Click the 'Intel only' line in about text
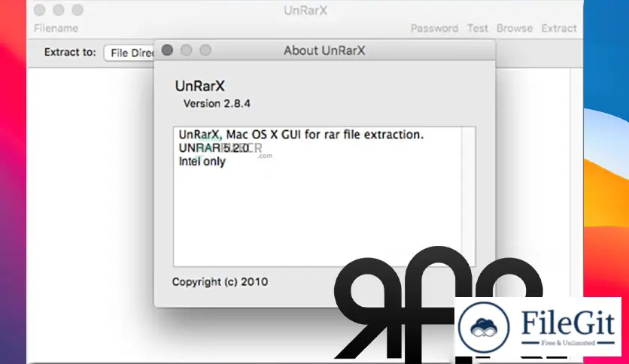 click(x=202, y=161)
